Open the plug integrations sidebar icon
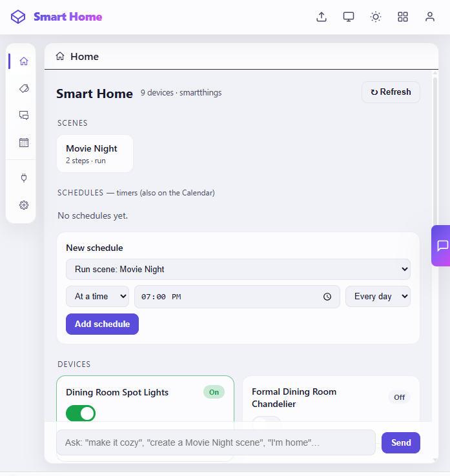The height and width of the screenshot is (476, 450). pyautogui.click(x=24, y=178)
